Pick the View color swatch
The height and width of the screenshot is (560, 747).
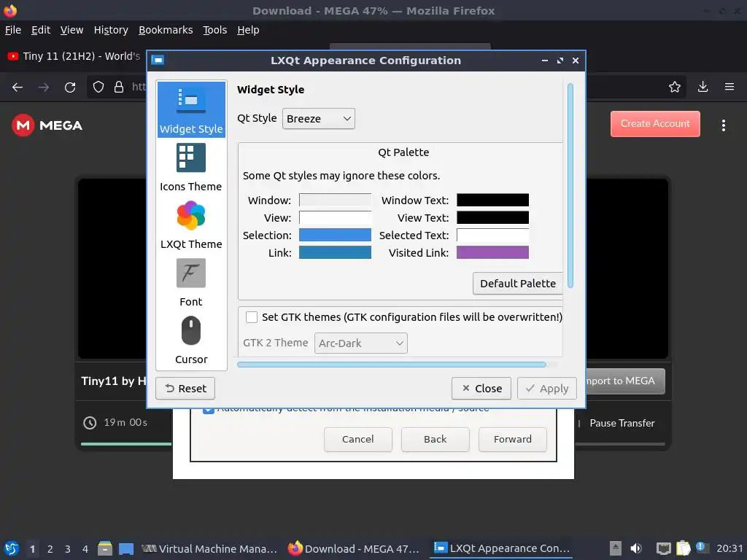pyautogui.click(x=335, y=217)
